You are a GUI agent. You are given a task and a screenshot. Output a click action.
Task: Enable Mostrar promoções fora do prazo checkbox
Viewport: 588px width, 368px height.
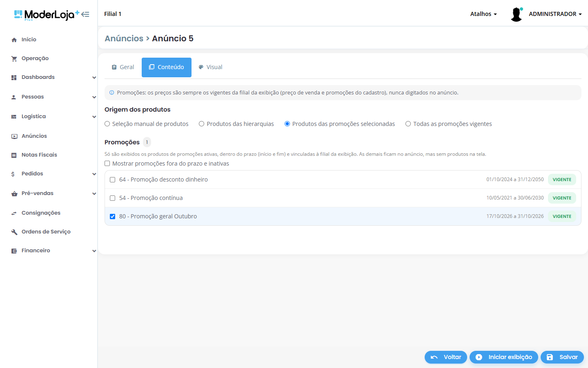coord(107,164)
